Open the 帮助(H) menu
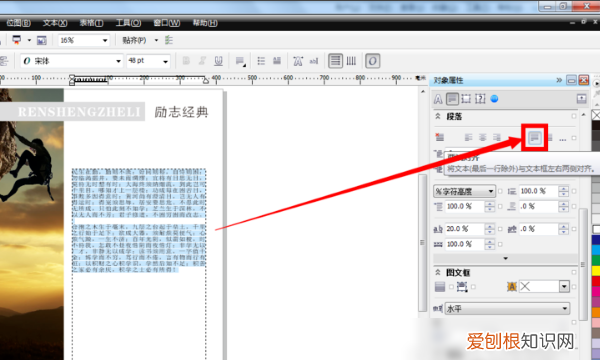The width and height of the screenshot is (600, 360). click(205, 23)
